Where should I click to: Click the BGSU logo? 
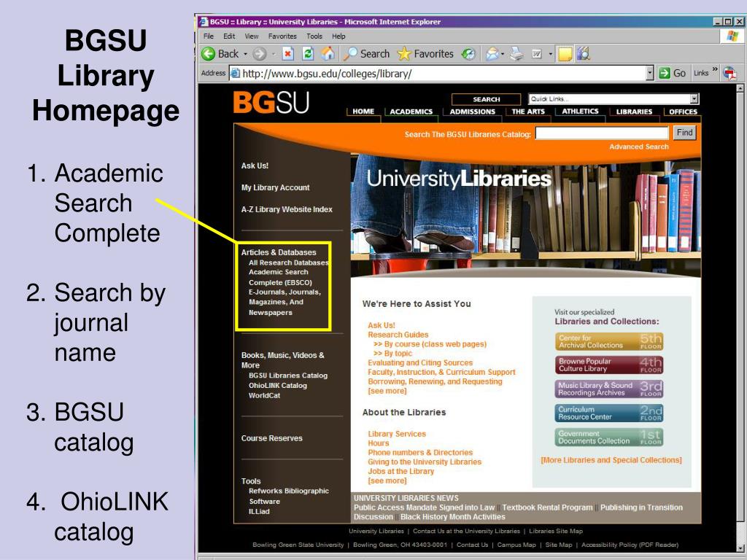click(x=271, y=103)
